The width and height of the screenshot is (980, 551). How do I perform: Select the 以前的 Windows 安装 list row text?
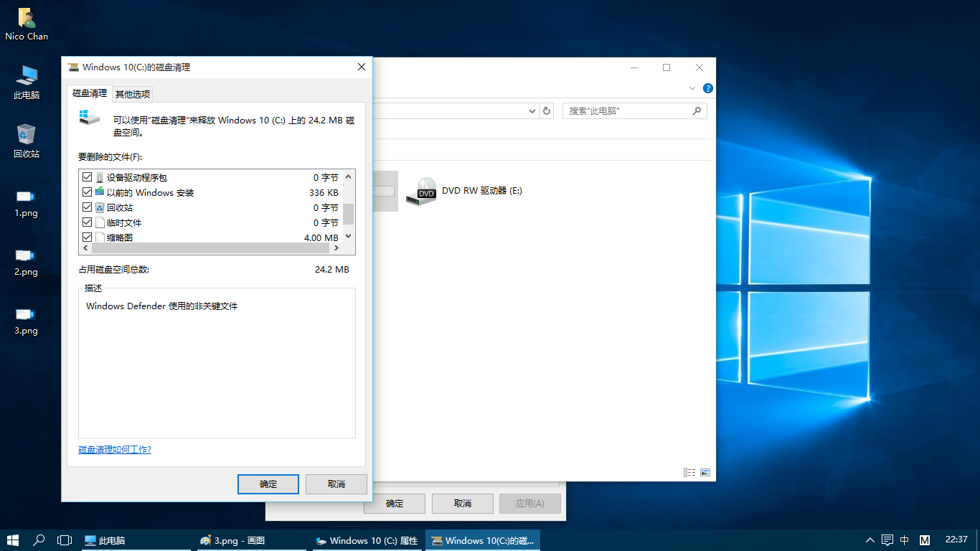(151, 192)
